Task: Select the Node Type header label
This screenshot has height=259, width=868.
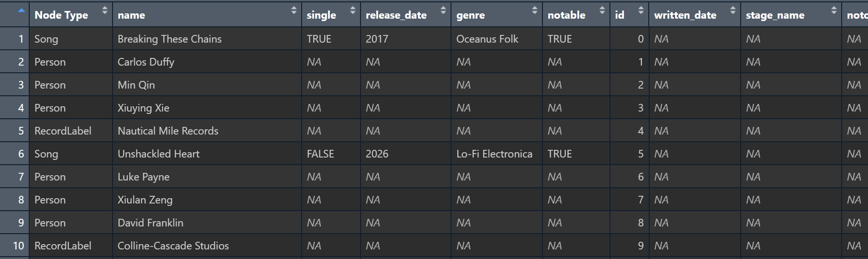Action: click(61, 15)
